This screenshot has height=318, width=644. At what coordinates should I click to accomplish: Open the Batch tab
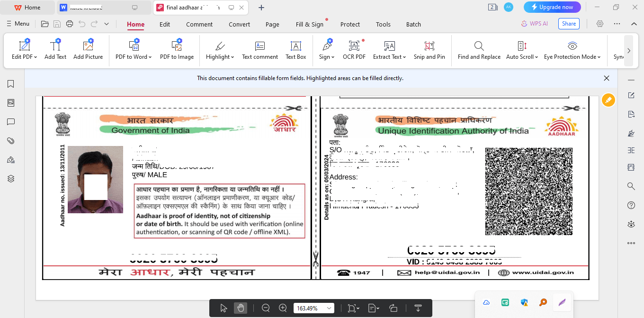413,24
